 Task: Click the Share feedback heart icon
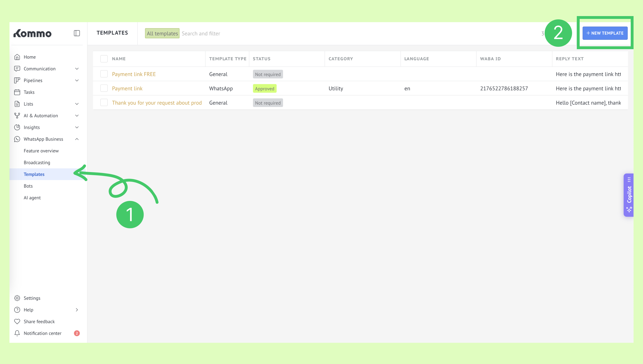tap(17, 321)
